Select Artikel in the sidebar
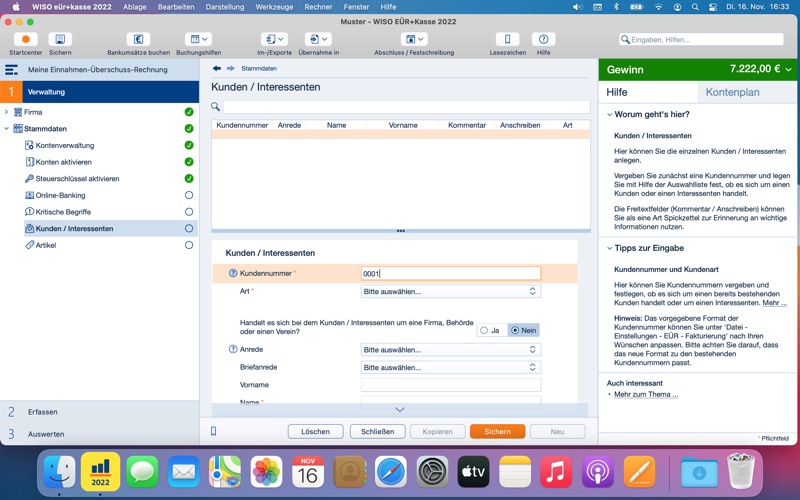800x500 pixels. point(46,245)
